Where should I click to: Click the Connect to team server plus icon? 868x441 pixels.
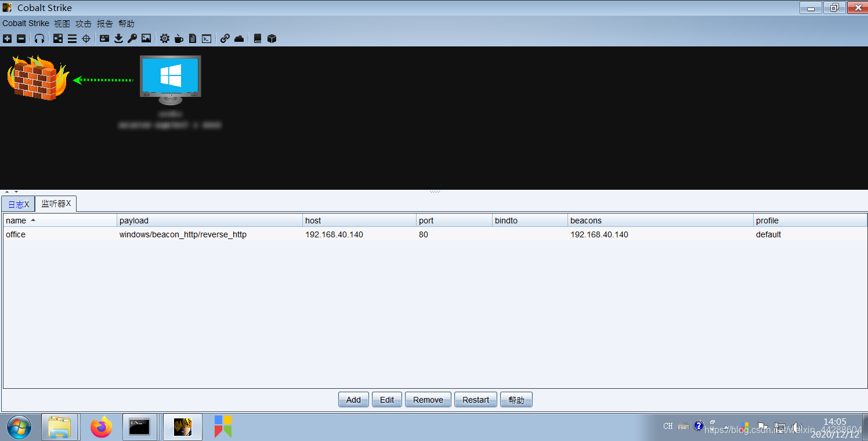(x=7, y=38)
